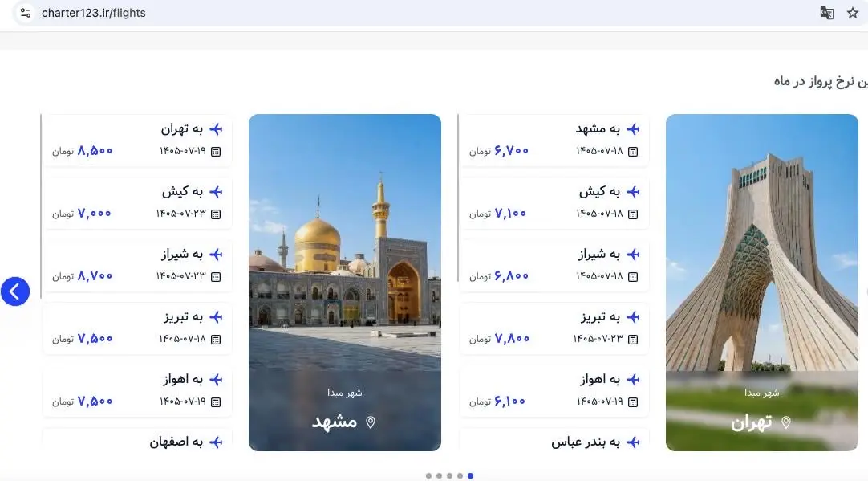Image resolution: width=868 pixels, height=481 pixels.
Task: Click the price '۸,۵۰۰' on the Tehran row
Action: pos(95,151)
